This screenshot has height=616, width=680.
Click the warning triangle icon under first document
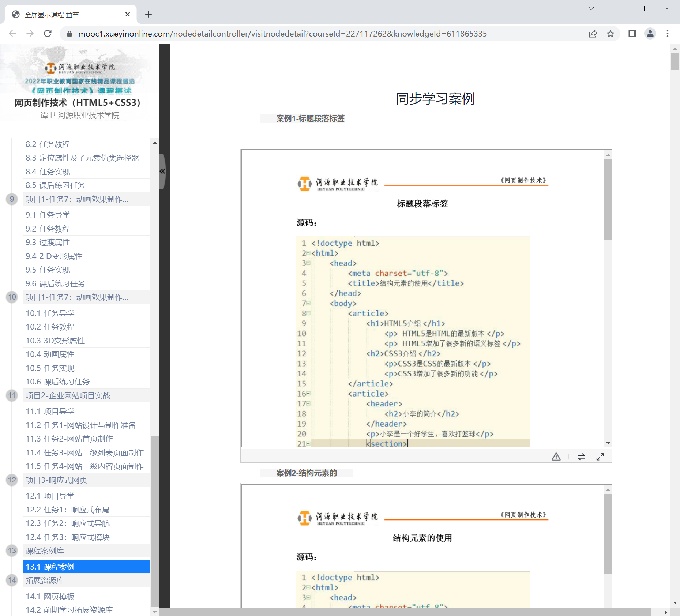pyautogui.click(x=556, y=457)
